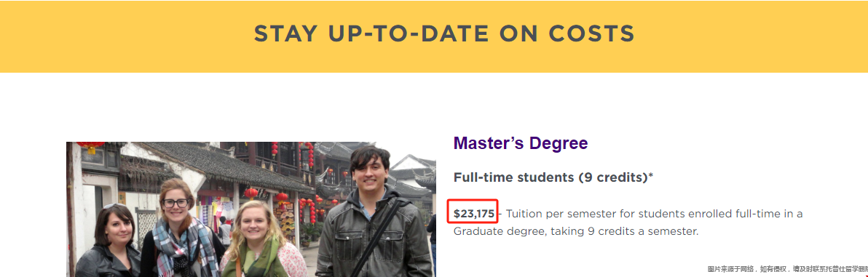Screen dimensions: 868x277
Task: Click the "STAY UP-TO-DATE ON COSTS" banner heading
Action: [x=444, y=34]
